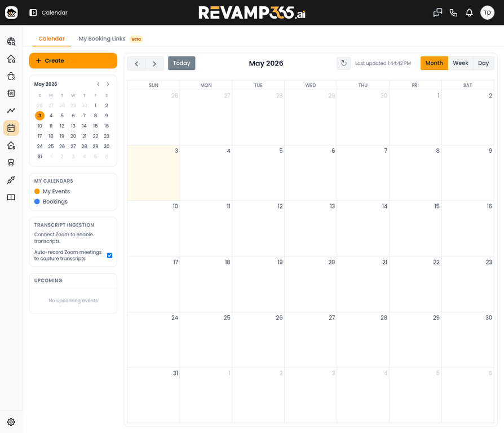Click the No upcoming events text
504x433 pixels.
(x=73, y=301)
